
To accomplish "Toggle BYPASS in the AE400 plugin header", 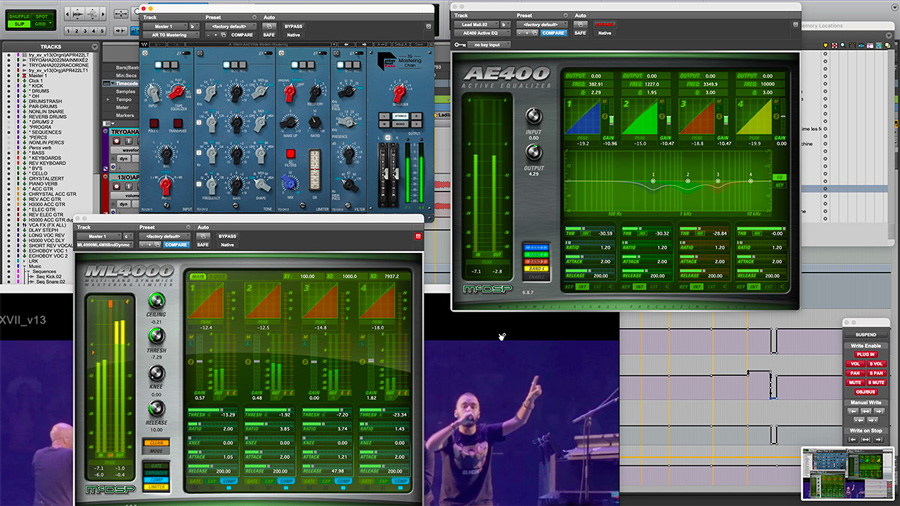I will [604, 25].
